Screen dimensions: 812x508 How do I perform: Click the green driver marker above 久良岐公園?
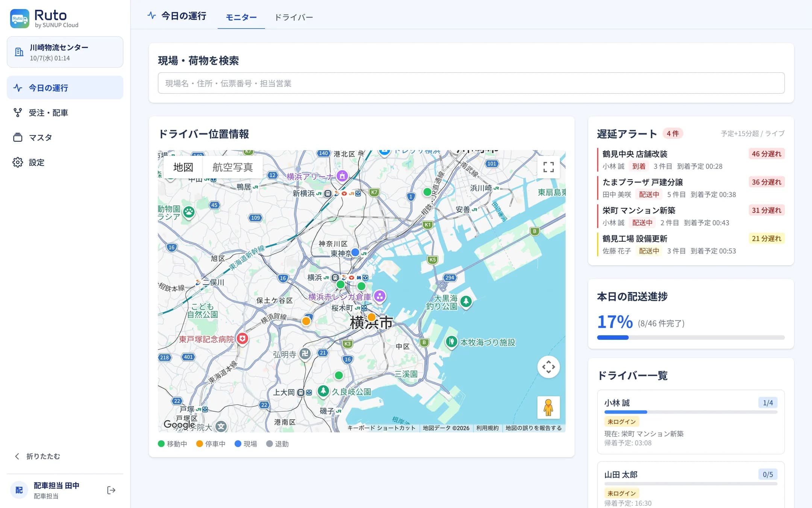click(339, 375)
